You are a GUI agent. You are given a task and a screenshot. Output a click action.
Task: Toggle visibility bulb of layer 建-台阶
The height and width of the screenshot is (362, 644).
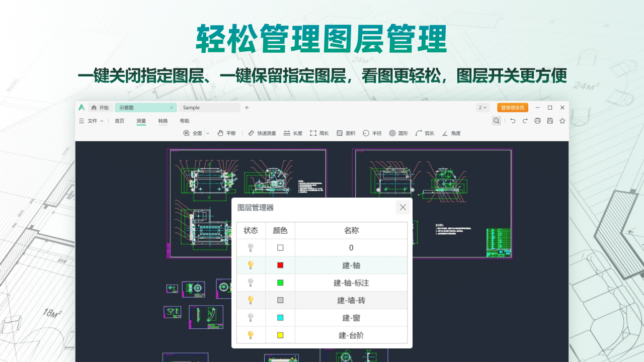point(251,335)
